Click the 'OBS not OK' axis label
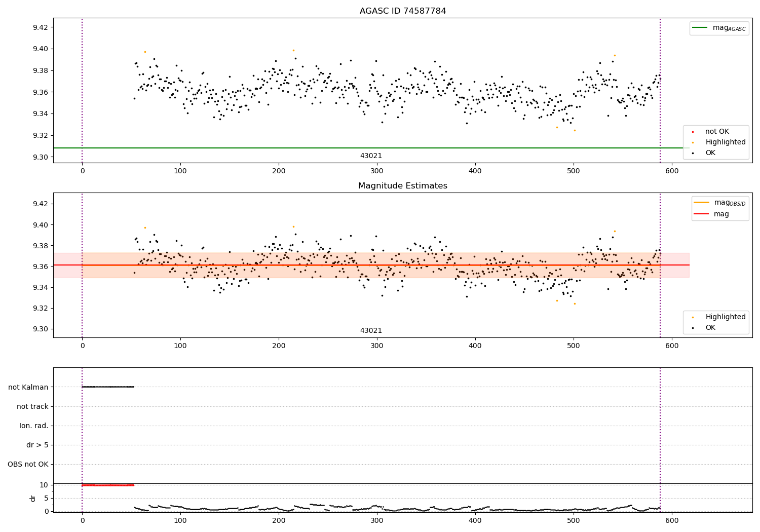This screenshot has height=532, width=760. [28, 465]
